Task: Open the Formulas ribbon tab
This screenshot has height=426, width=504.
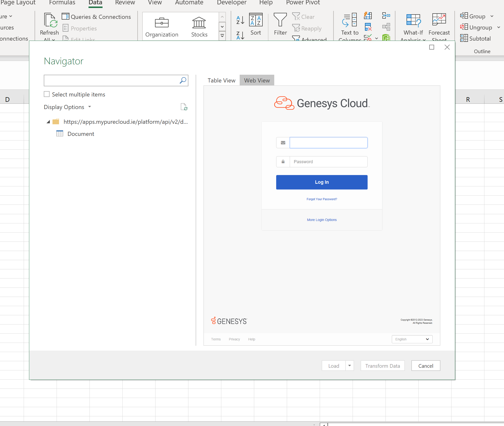Action: (x=62, y=3)
